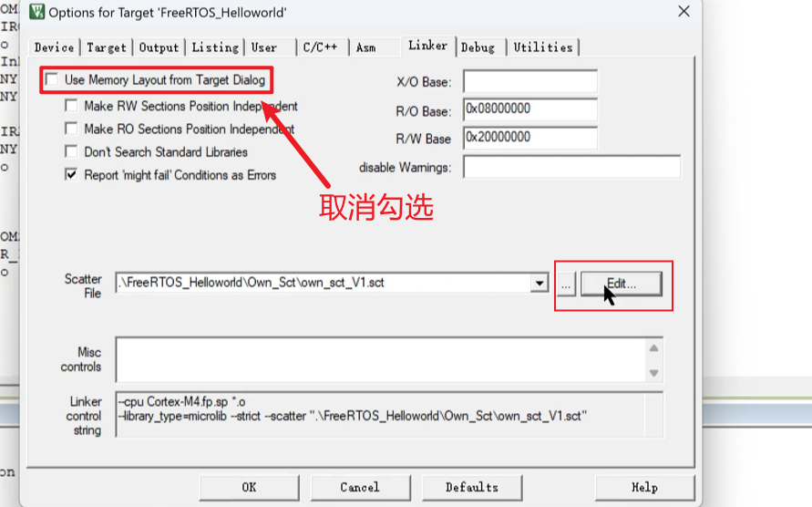
Task: Open the Listing tab
Action: [215, 47]
